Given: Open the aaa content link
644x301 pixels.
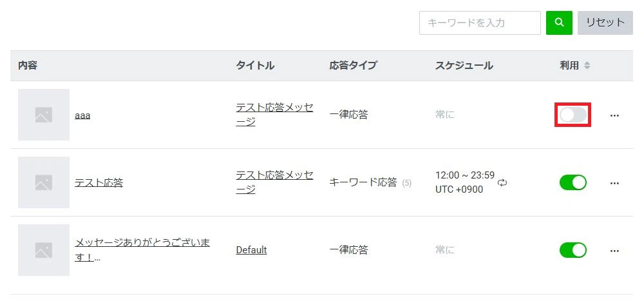Looking at the screenshot, I should (x=82, y=115).
